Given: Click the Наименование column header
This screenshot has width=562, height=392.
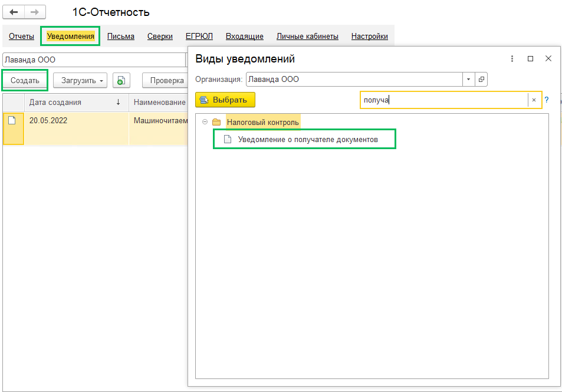Looking at the screenshot, I should [x=159, y=103].
